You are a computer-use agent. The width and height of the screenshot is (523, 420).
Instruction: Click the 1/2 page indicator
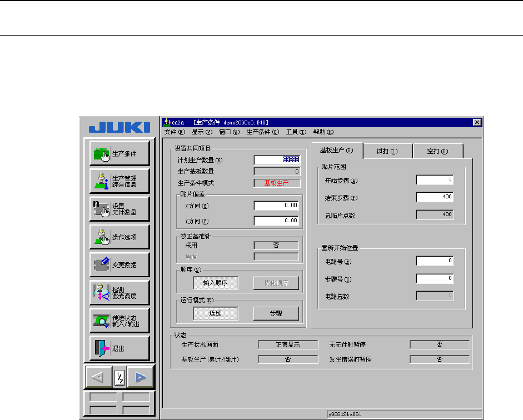click(119, 378)
